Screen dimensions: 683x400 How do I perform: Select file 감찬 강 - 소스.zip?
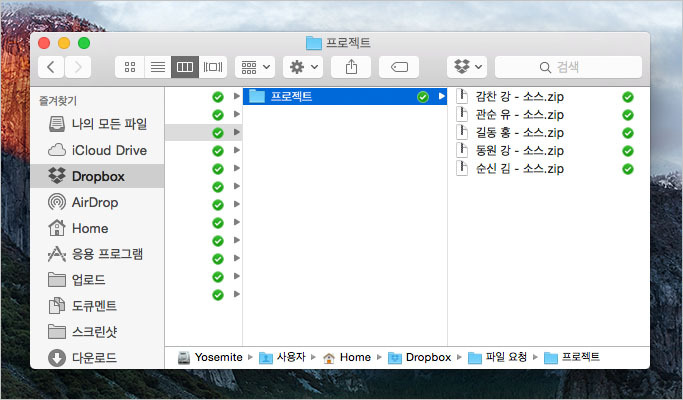coord(519,97)
